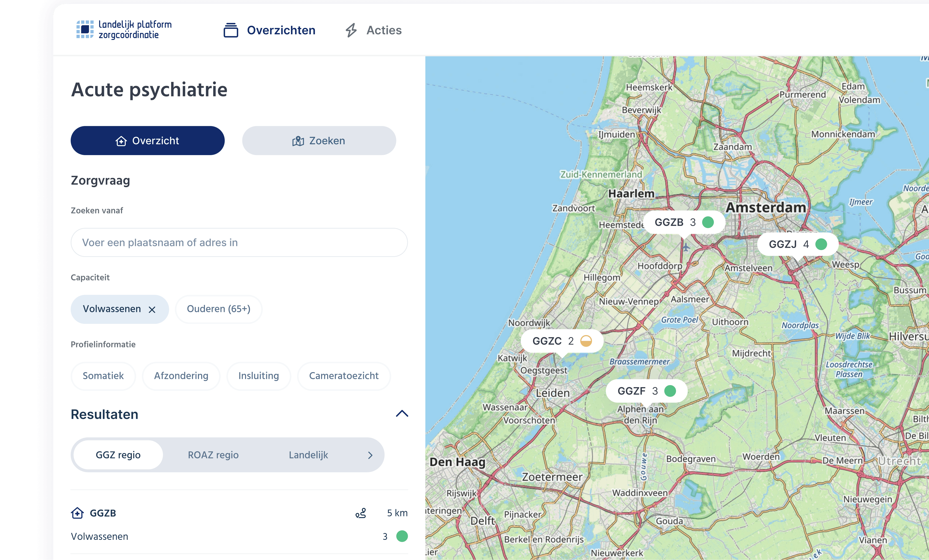Toggle the Insluiting profile filter
The width and height of the screenshot is (929, 560).
point(259,376)
